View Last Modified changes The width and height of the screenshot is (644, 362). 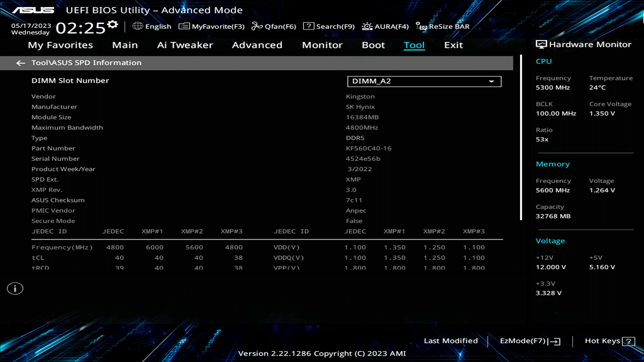coord(451,341)
